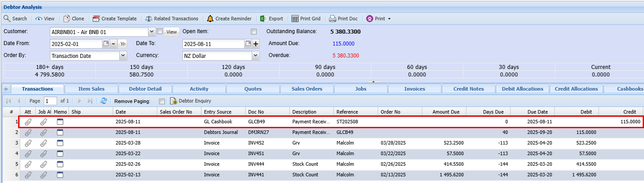
Task: Export the data using the Excel icon
Action: point(262,19)
